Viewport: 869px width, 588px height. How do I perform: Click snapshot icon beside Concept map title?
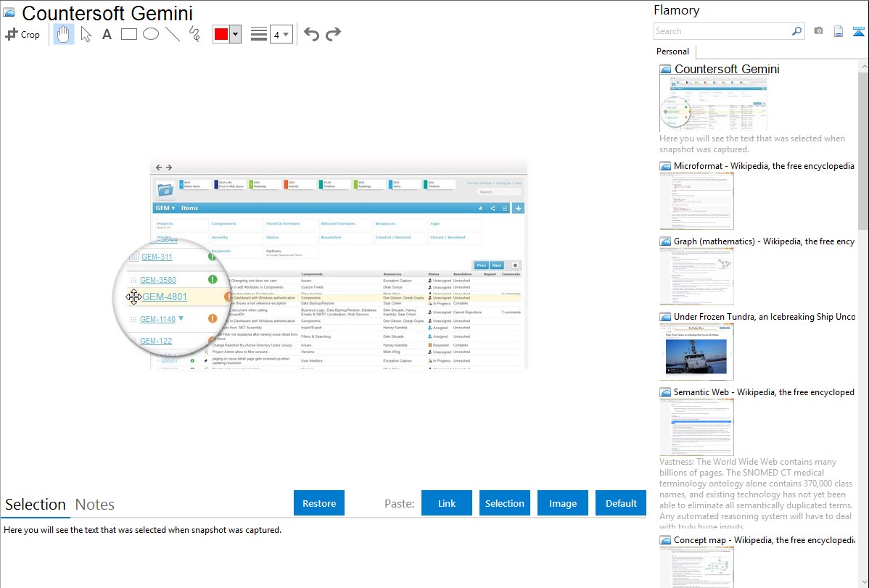(665, 539)
